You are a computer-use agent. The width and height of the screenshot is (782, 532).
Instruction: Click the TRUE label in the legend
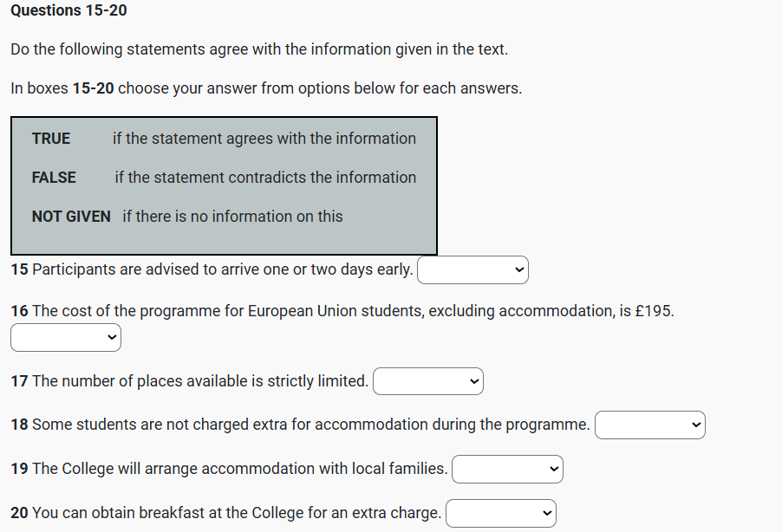[x=51, y=139]
